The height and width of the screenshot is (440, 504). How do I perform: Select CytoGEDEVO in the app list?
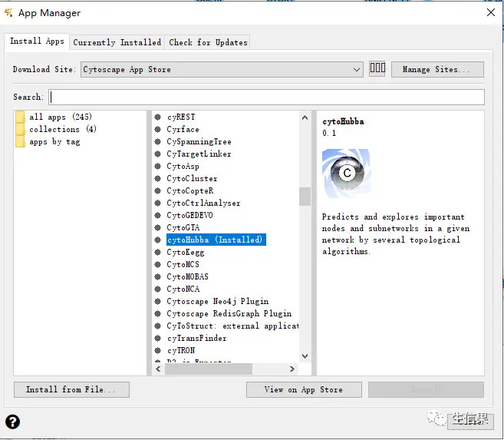point(189,216)
